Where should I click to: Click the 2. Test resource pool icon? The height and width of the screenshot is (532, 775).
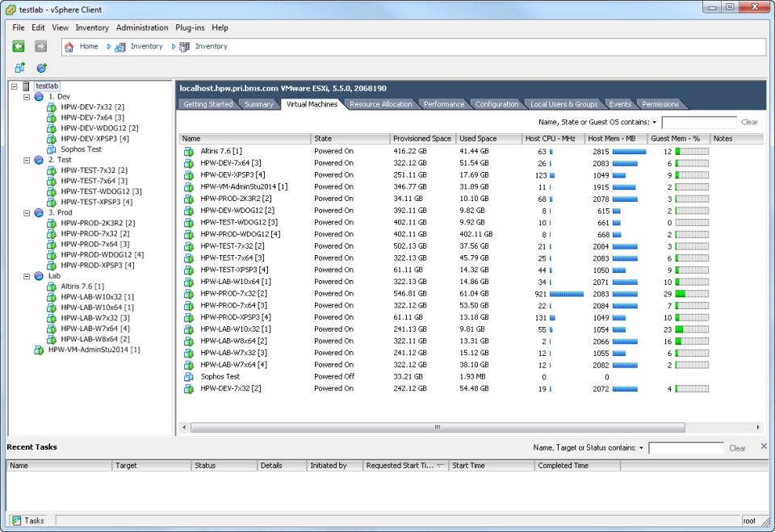(x=39, y=160)
